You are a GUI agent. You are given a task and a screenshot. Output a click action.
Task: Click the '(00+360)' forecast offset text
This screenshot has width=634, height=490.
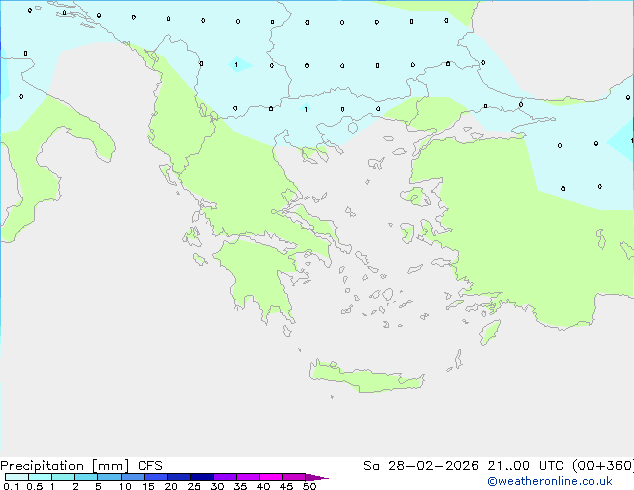pyautogui.click(x=603, y=466)
